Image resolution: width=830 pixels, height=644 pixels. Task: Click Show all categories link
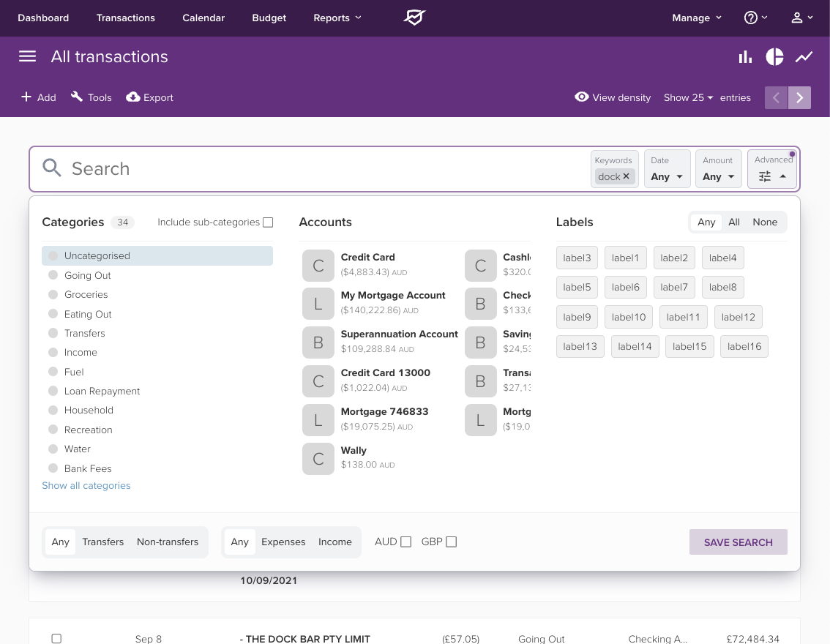click(86, 485)
